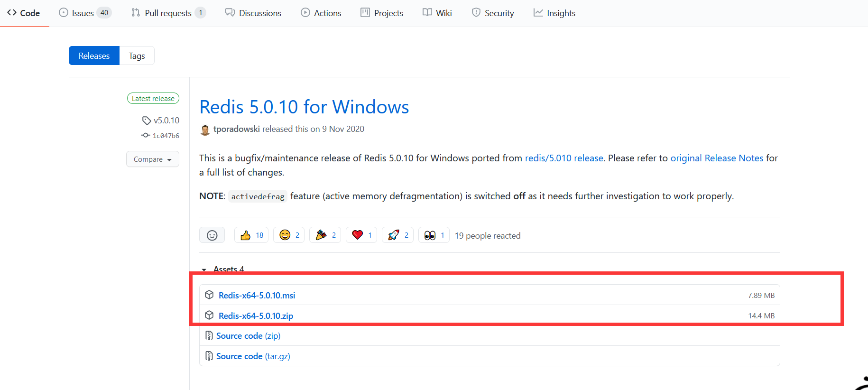Open the Wiki tab
868x390 pixels.
[x=437, y=13]
